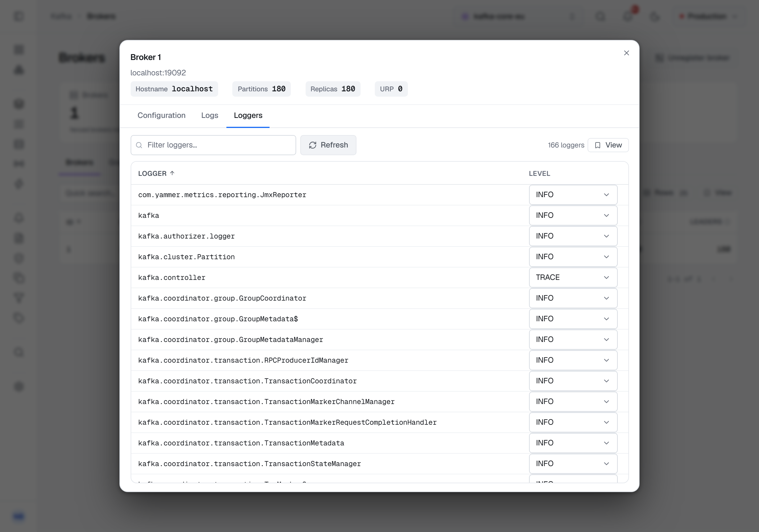The width and height of the screenshot is (759, 532).
Task: Click the LEVEL column header
Action: click(539, 173)
